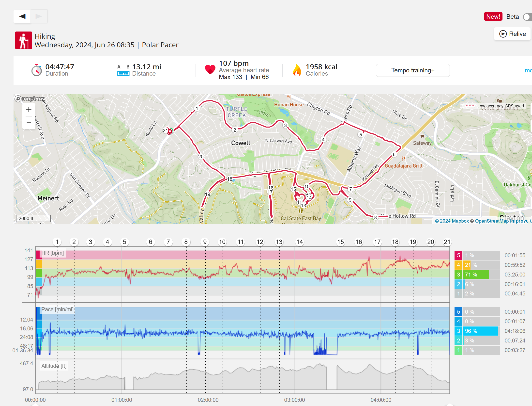Zoom in on the map
Screen dimensions: 532x406
click(29, 110)
